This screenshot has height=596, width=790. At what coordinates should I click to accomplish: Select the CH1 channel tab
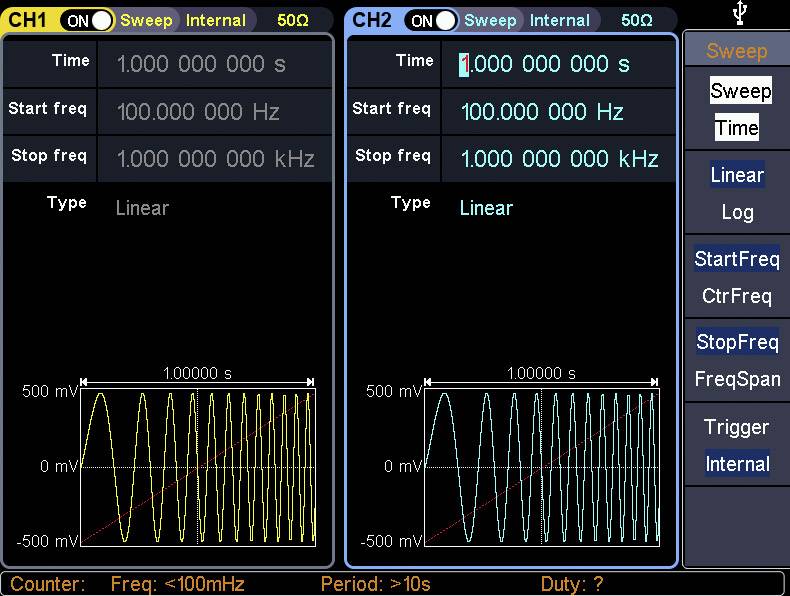28,20
